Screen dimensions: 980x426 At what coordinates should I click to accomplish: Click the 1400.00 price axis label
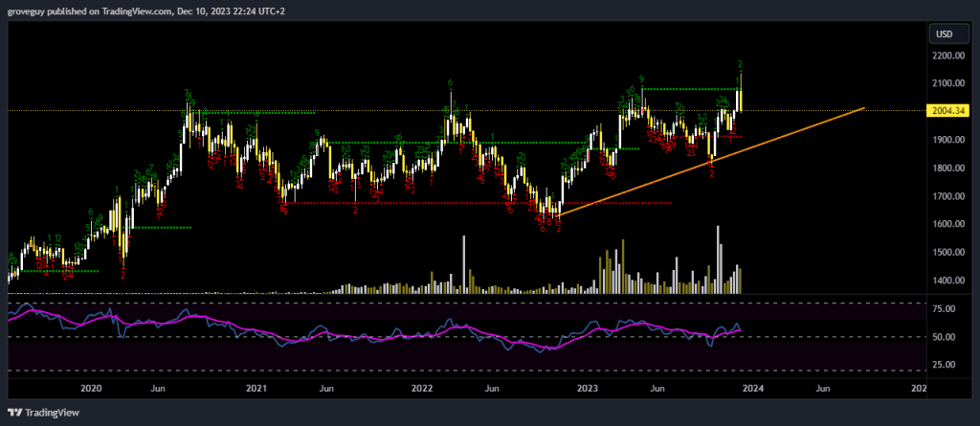click(x=946, y=280)
